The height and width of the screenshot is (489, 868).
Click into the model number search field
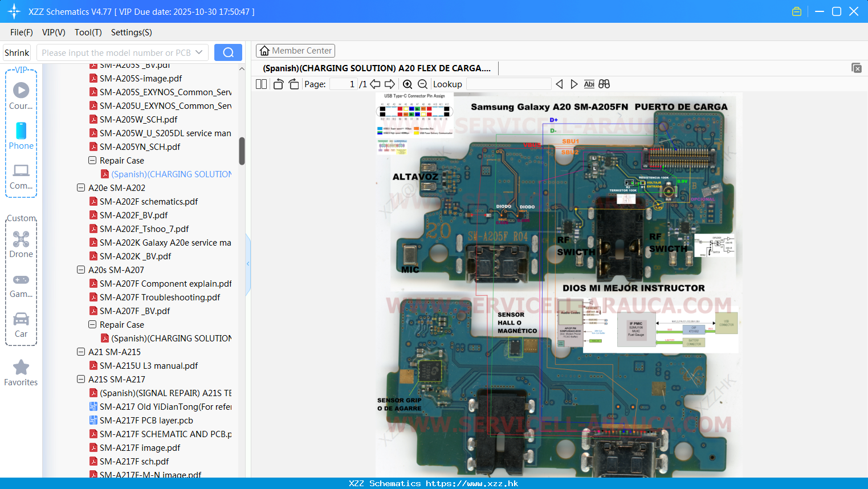coord(117,52)
